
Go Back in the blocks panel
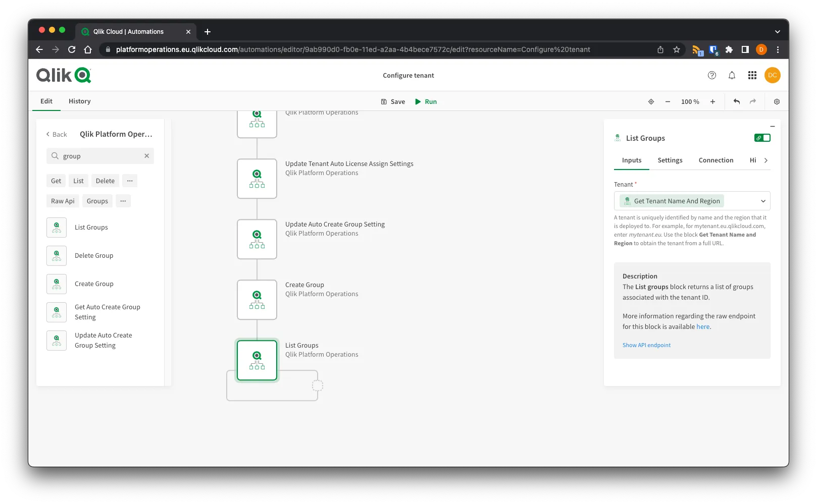[56, 134]
